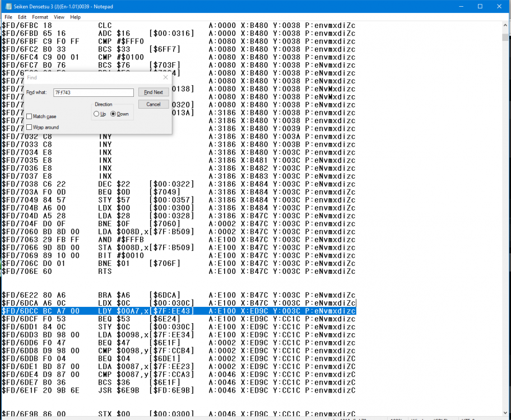Viewport: 511px width, 420px height.
Task: Click the scrollbar up arrow
Action: click(505, 25)
